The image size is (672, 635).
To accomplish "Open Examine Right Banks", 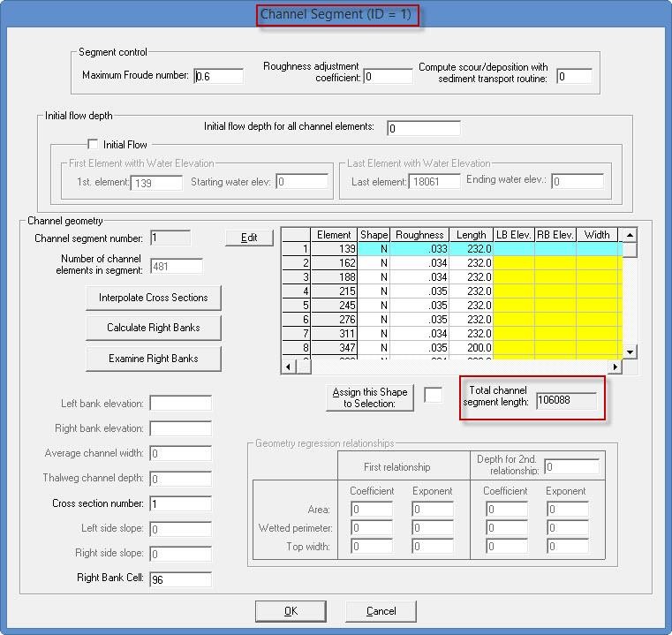I will click(x=153, y=359).
